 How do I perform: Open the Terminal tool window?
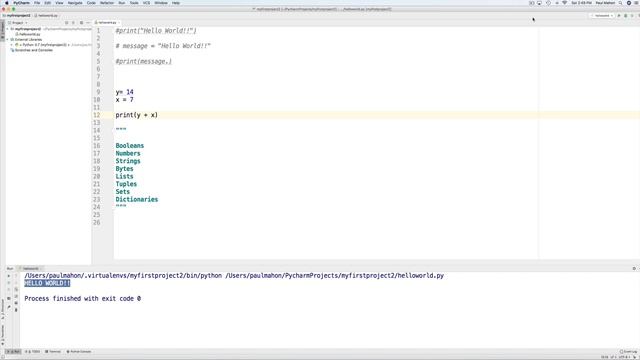(x=53, y=351)
